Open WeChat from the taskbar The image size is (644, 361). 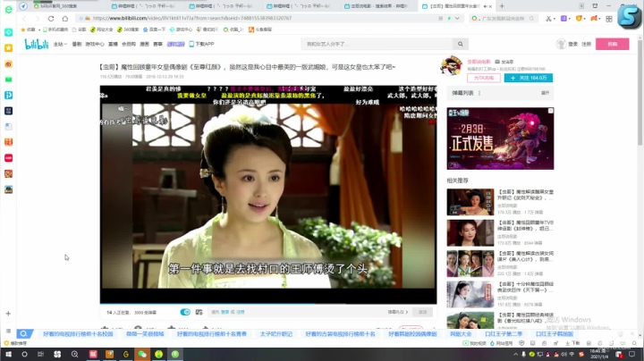coord(142,354)
